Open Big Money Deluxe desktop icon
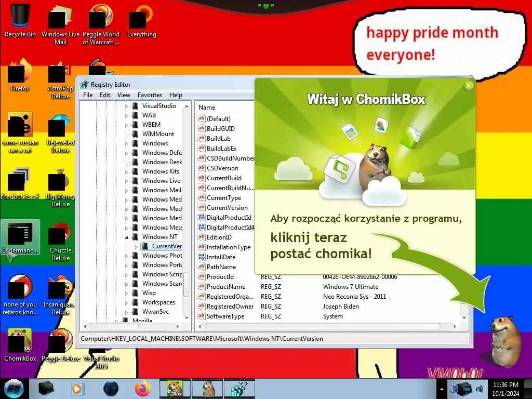Screen dimensions: 532x399 60,188
